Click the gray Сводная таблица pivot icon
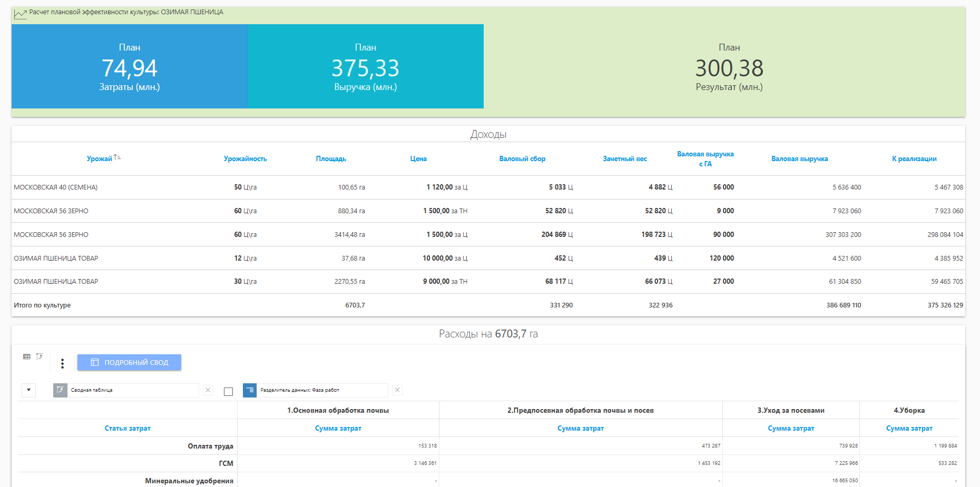This screenshot has width=980, height=487. (x=60, y=390)
